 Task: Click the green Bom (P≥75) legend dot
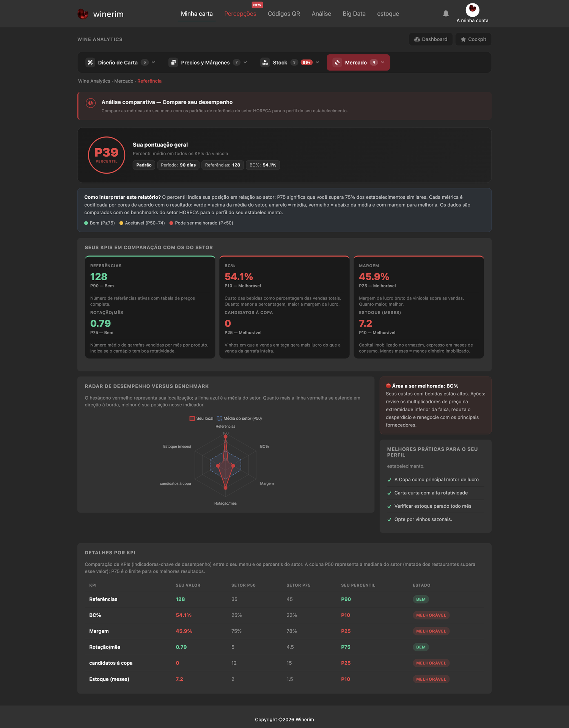[x=86, y=223]
